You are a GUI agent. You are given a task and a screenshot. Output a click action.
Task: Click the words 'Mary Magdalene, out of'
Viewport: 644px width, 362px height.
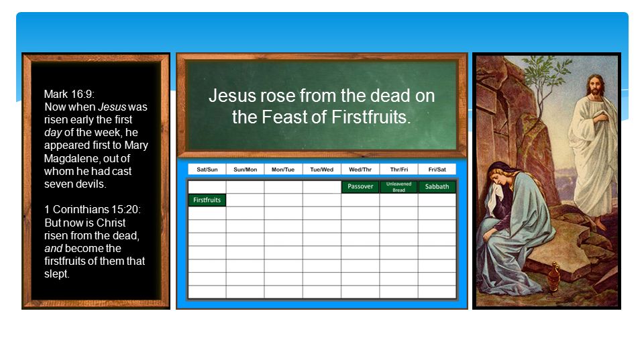click(x=96, y=152)
